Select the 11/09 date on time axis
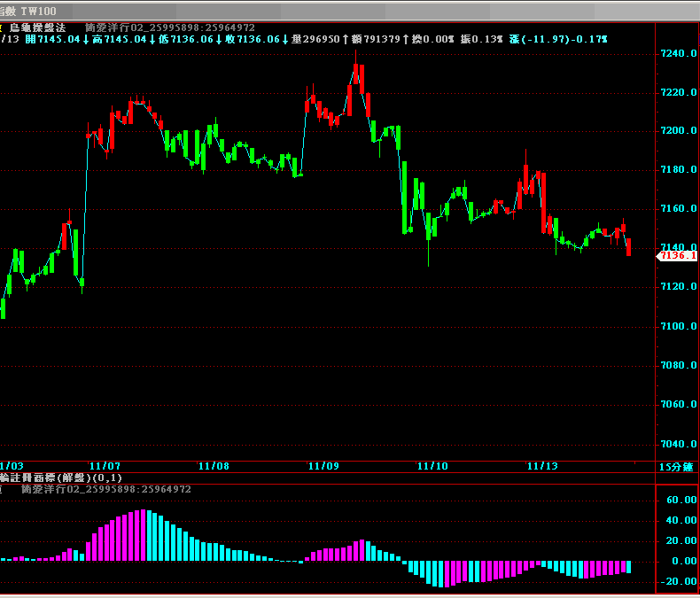This screenshot has width=700, height=598. [x=323, y=466]
